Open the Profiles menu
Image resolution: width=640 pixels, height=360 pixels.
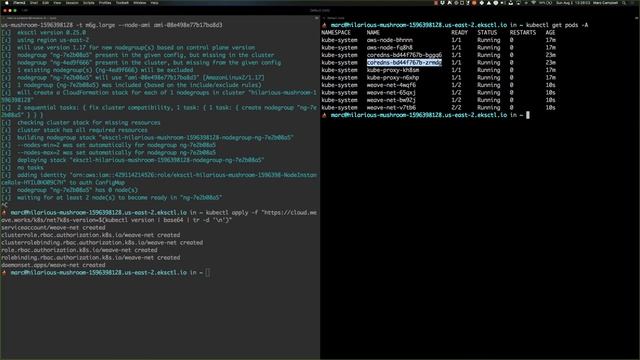click(x=105, y=2)
